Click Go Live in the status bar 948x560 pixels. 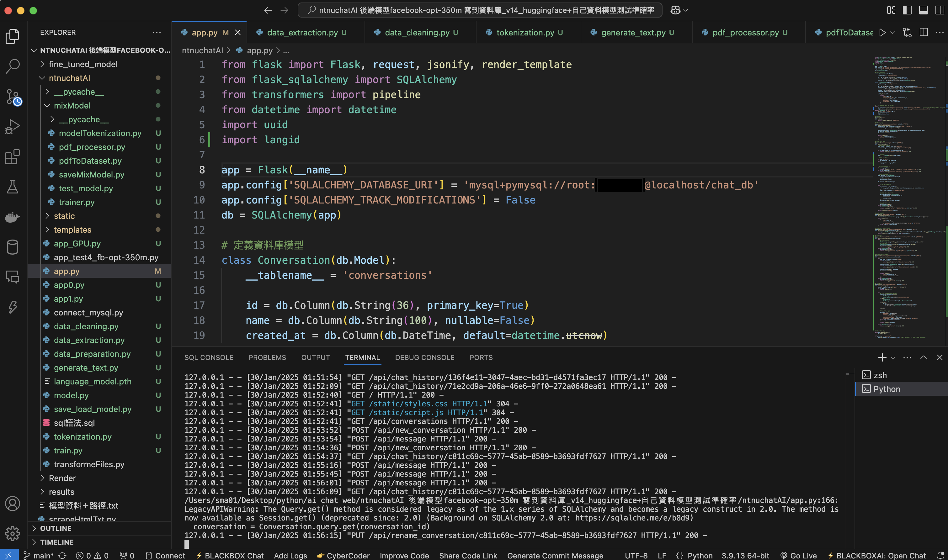point(798,556)
